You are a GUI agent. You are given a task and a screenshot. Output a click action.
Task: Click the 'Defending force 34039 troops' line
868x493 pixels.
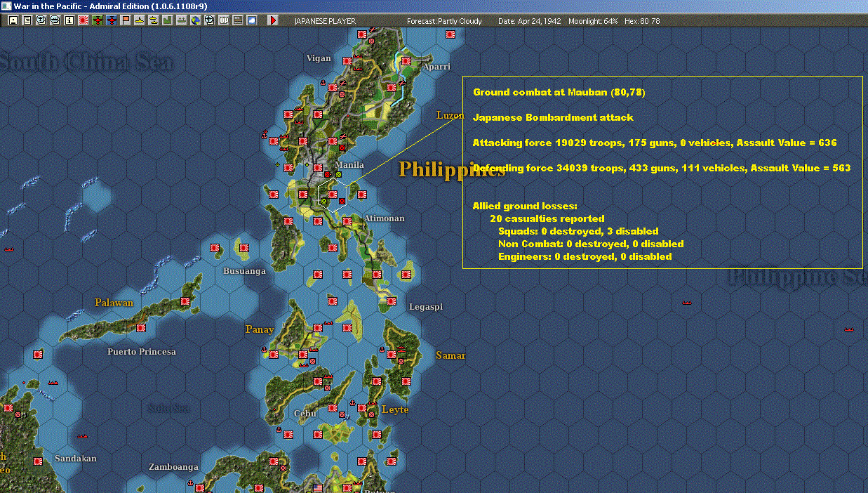click(662, 168)
